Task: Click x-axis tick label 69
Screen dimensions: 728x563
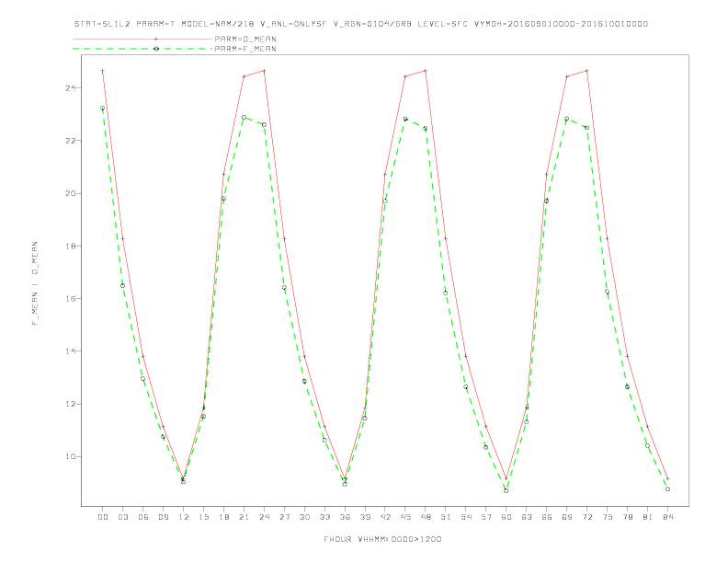Action: point(567,517)
